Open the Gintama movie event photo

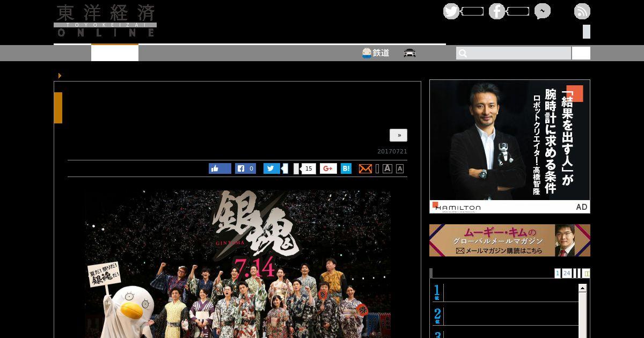238,264
